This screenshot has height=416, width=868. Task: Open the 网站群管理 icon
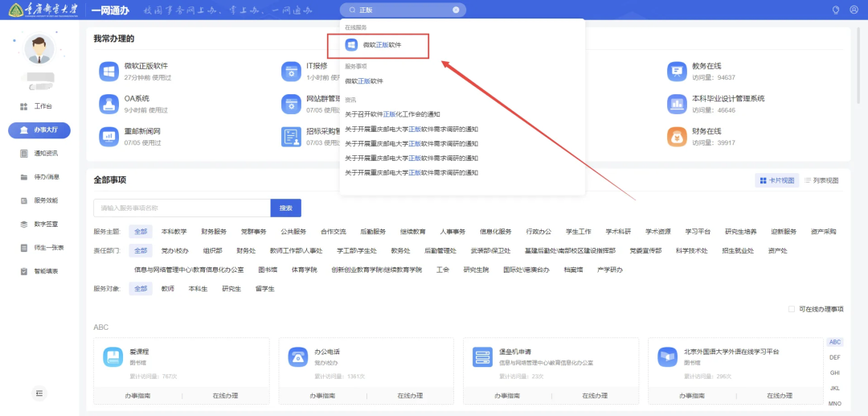pyautogui.click(x=291, y=104)
